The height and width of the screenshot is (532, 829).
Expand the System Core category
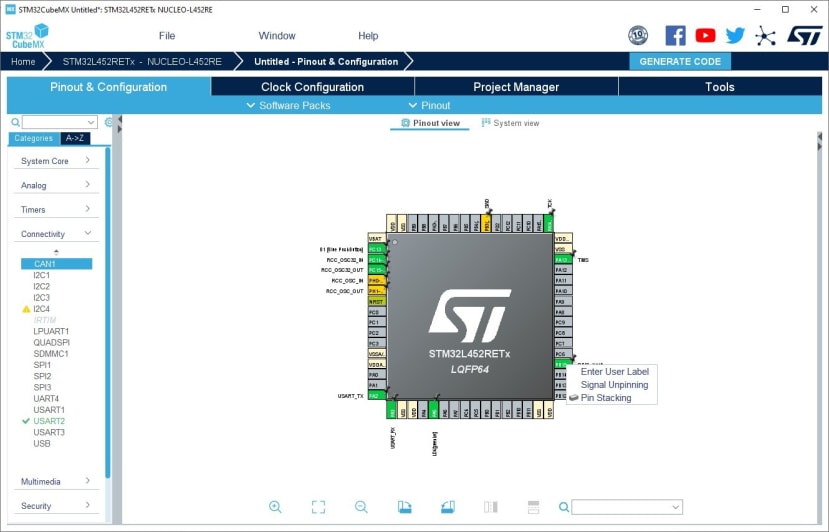pos(56,161)
